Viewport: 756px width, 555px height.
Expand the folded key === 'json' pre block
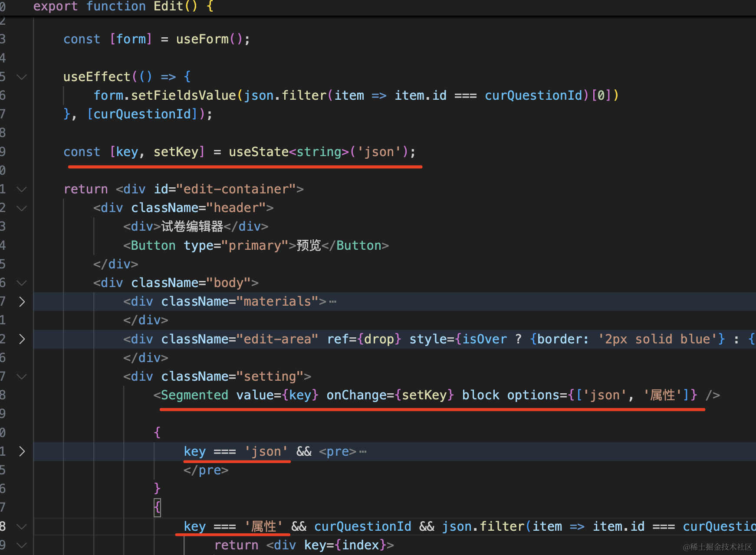[x=22, y=451]
